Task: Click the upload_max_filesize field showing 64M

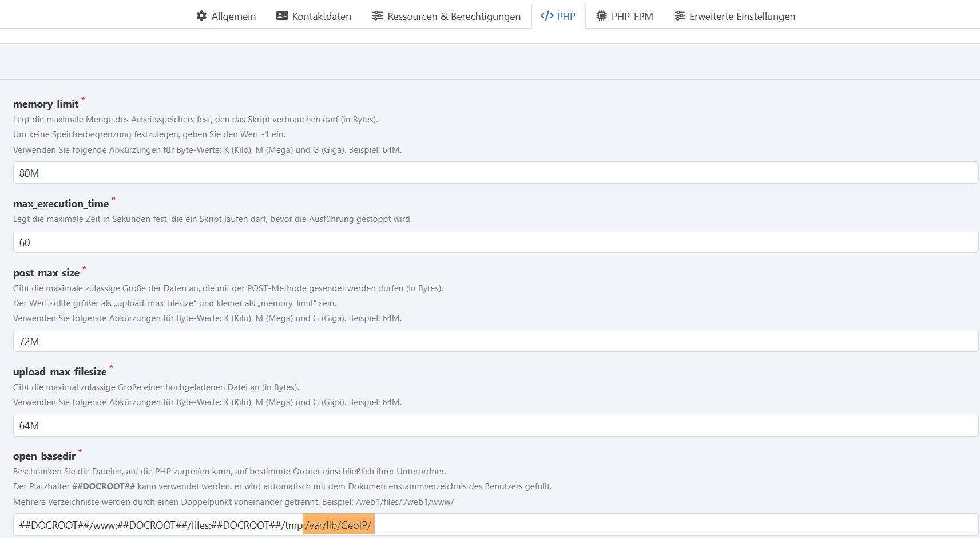Action: (495, 425)
